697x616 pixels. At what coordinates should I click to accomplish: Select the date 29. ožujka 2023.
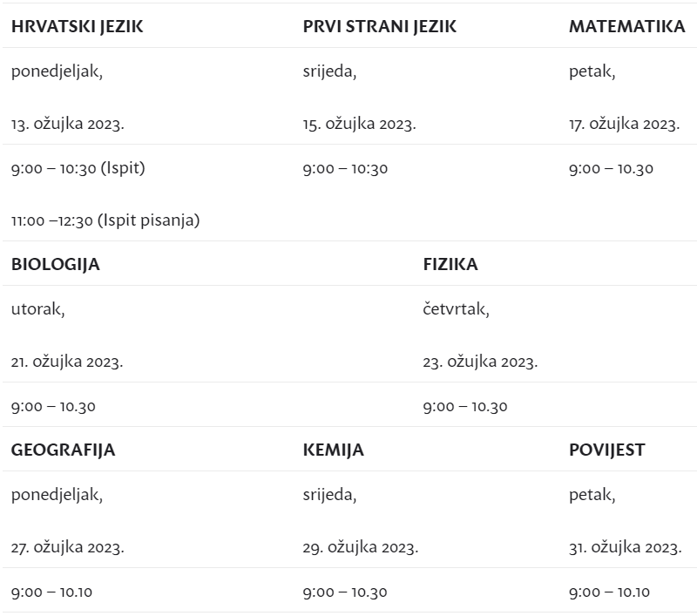pyautogui.click(x=361, y=547)
